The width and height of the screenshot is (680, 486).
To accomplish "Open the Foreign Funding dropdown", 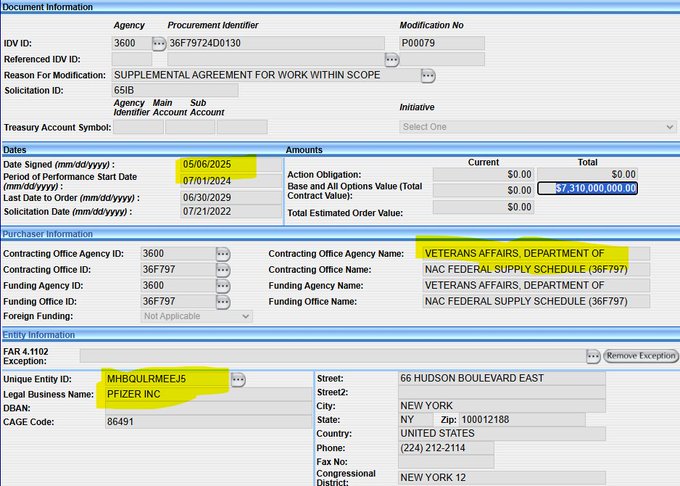I will point(196,316).
